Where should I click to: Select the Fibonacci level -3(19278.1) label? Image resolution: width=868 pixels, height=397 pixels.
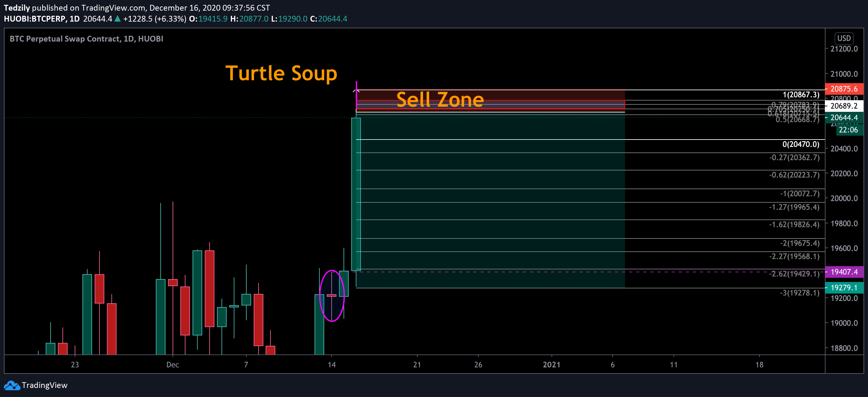[800, 293]
